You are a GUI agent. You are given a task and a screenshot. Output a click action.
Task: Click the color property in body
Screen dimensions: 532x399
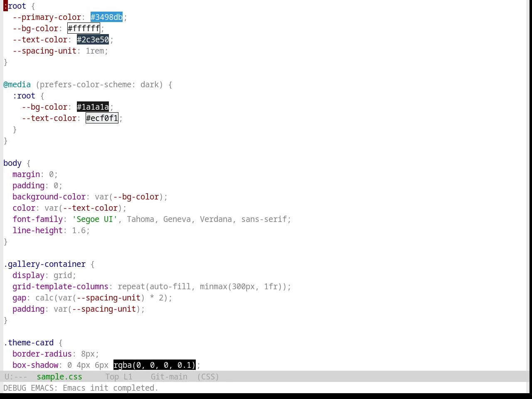tap(24, 208)
